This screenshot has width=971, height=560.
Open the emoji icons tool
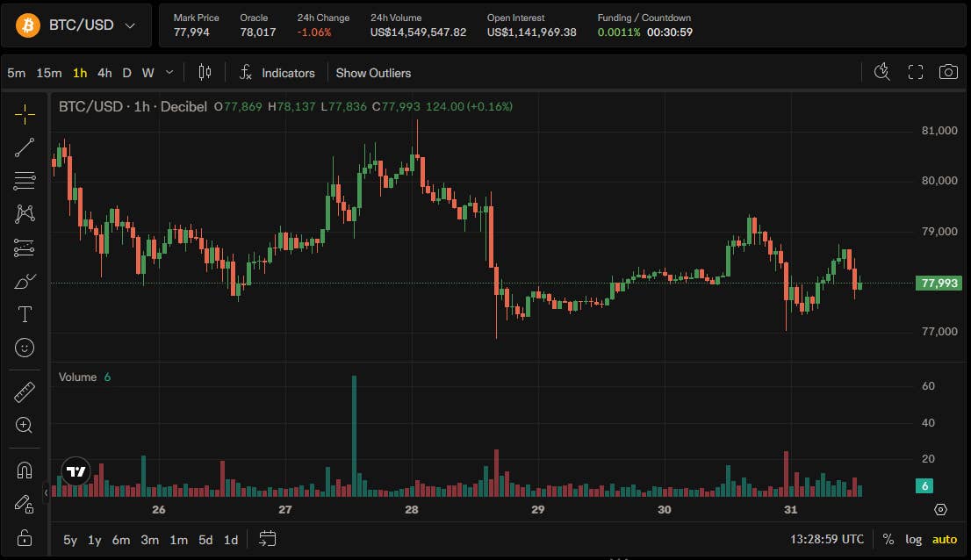25,348
